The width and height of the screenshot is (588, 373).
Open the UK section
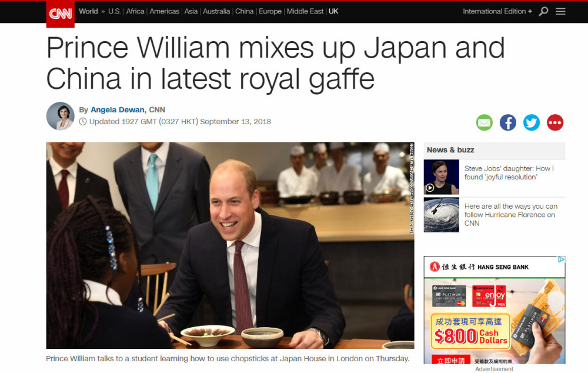tap(333, 11)
